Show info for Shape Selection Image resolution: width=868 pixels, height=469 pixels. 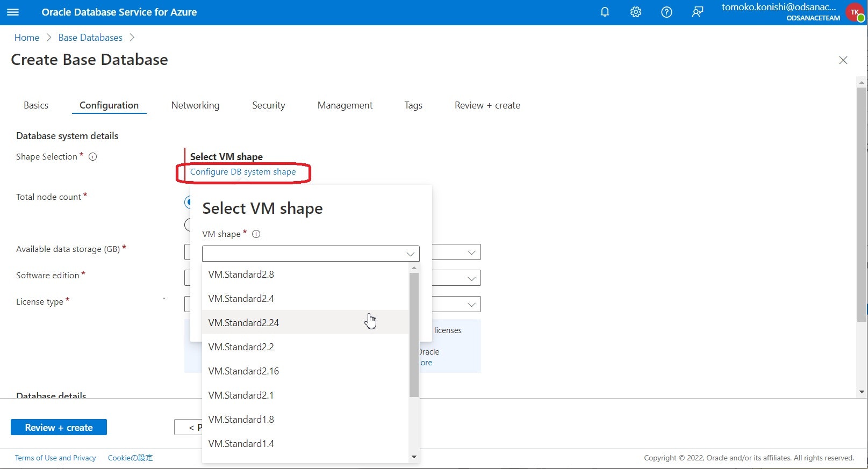point(92,157)
